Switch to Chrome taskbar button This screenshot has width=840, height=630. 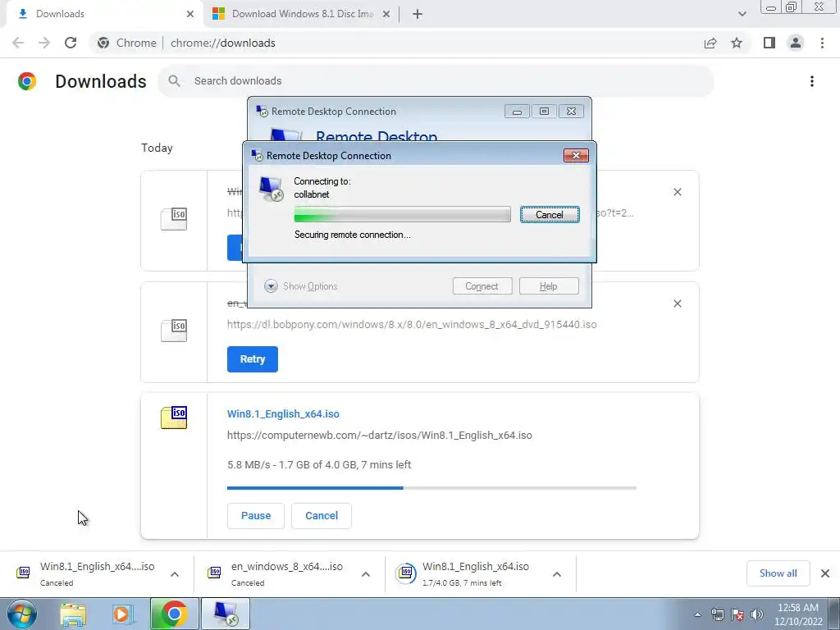(174, 614)
